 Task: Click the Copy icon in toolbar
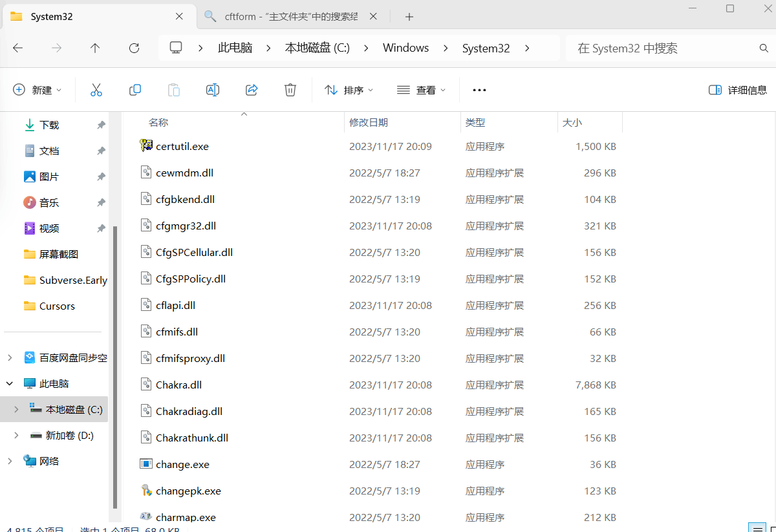(x=135, y=90)
